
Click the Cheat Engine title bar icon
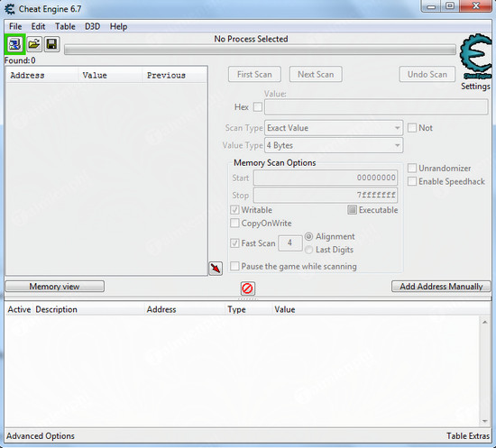click(10, 9)
